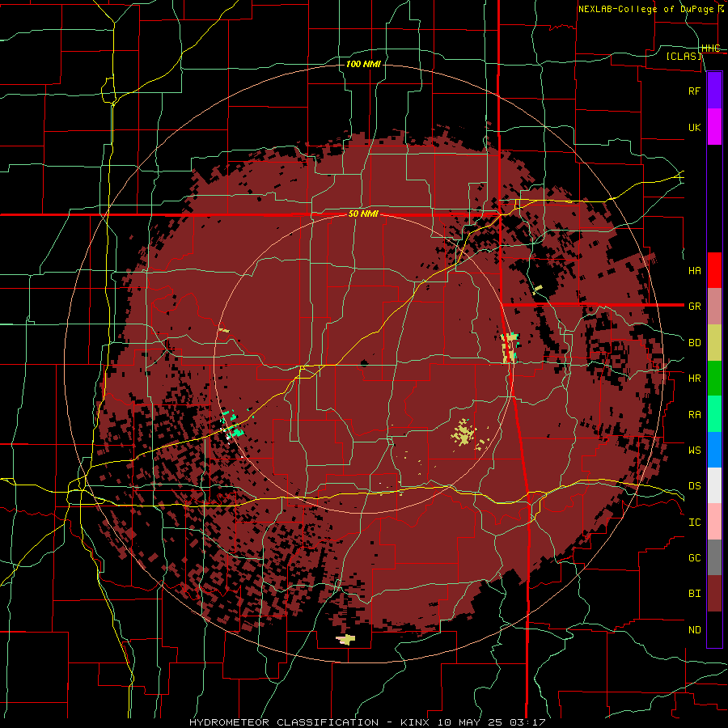
Task: Click the UK legend label
Action: pyautogui.click(x=694, y=128)
